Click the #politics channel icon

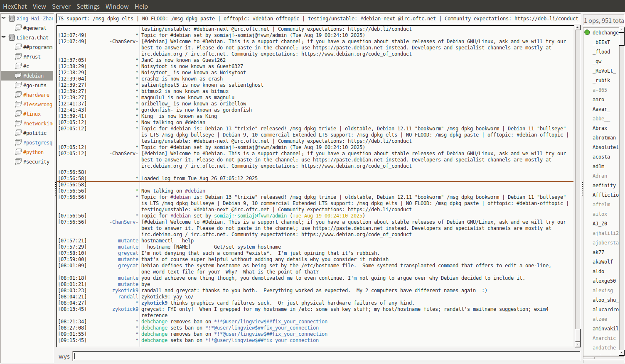click(18, 133)
